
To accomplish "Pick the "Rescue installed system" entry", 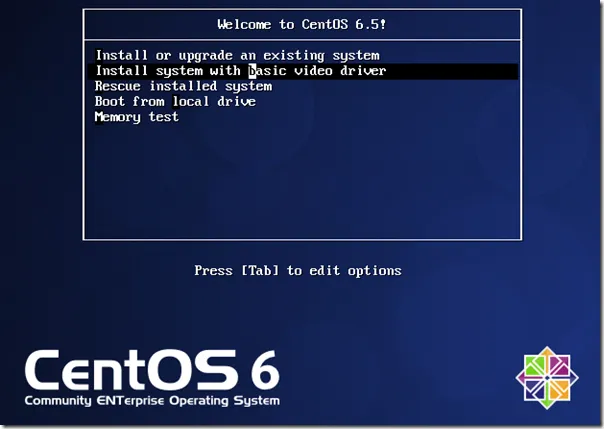I will click(x=183, y=86).
